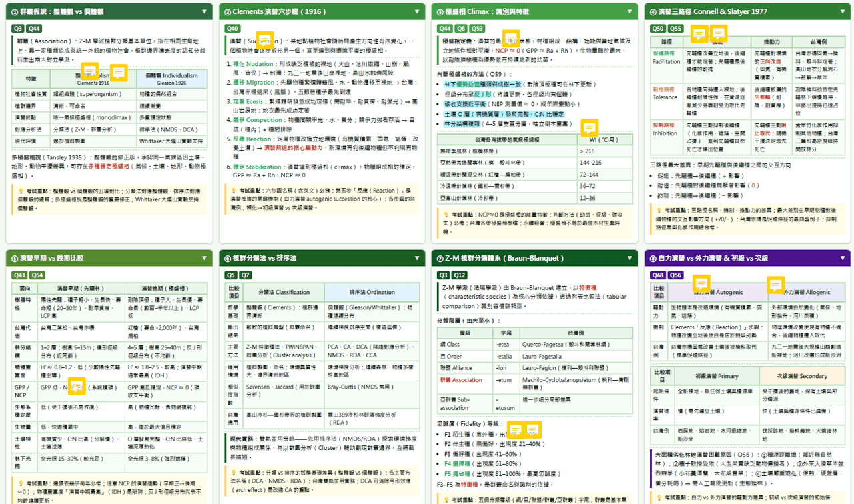This screenshot has width=854, height=504.
Task: Open right comment note beside Q55 tag
Action: (x=718, y=33)
